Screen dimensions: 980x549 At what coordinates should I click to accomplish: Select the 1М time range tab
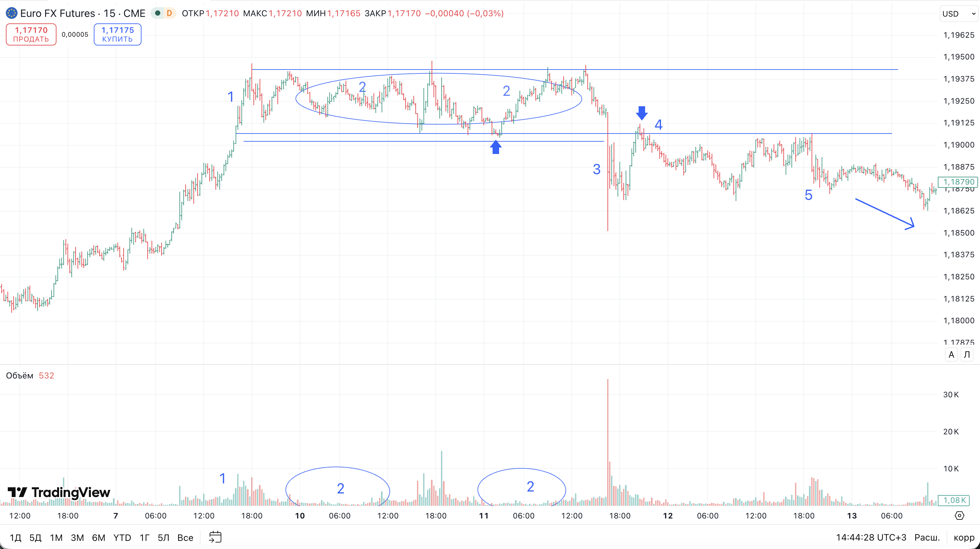[x=56, y=538]
